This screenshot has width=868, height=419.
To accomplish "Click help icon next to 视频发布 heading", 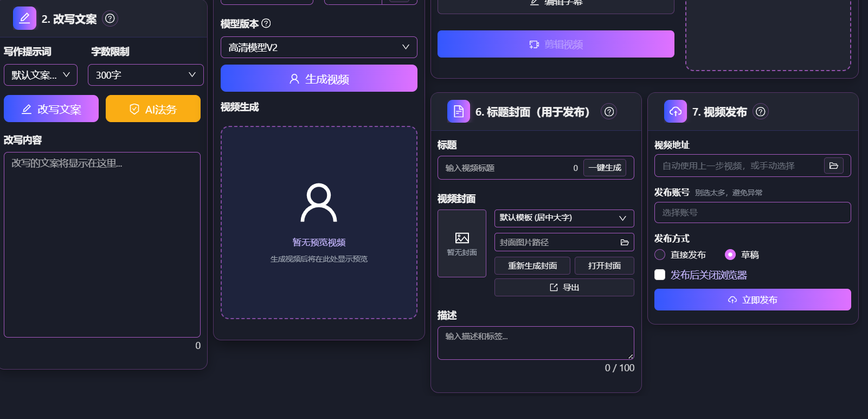I will (x=761, y=111).
